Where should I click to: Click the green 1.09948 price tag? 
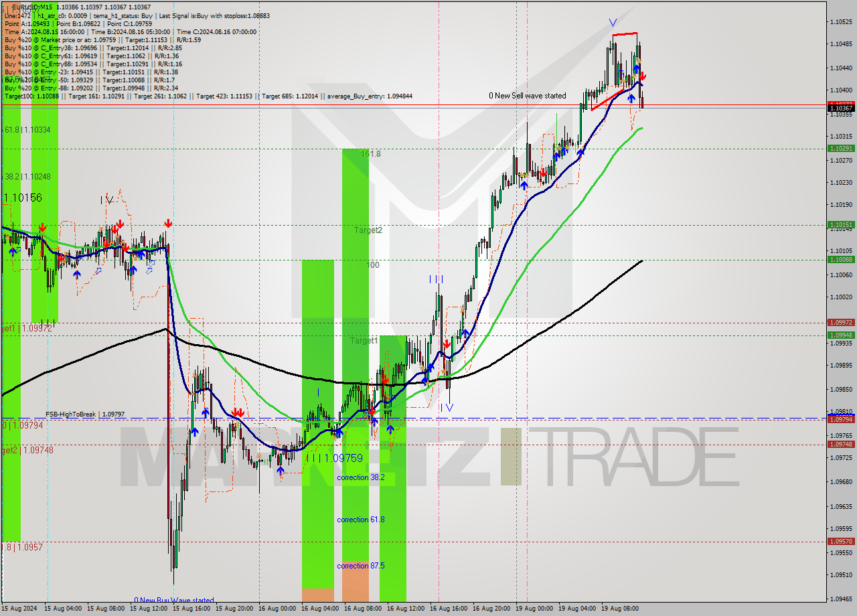pyautogui.click(x=841, y=335)
